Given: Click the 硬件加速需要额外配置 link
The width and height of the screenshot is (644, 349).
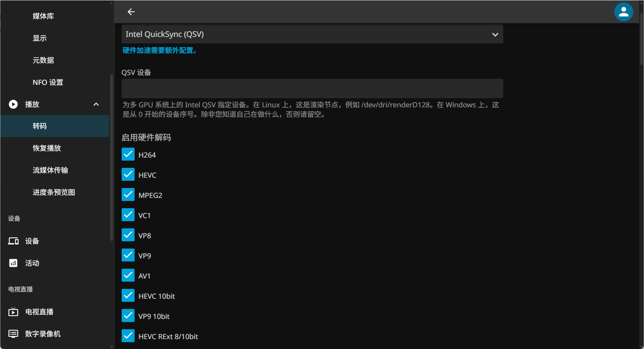Looking at the screenshot, I should [160, 51].
